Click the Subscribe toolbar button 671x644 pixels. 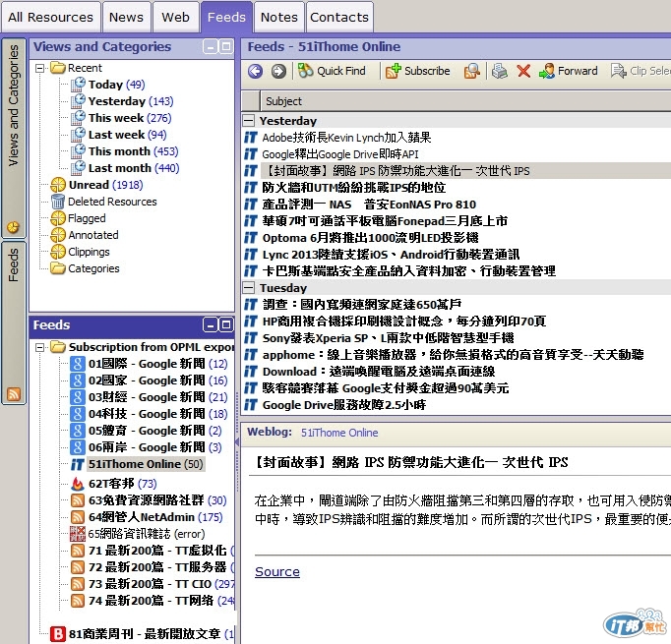[417, 71]
